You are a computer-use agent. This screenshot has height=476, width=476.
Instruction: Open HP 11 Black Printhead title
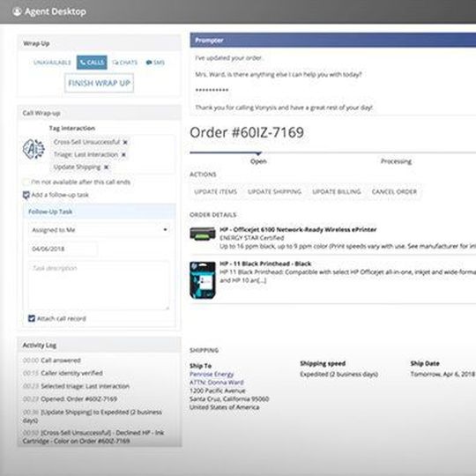[x=265, y=264]
